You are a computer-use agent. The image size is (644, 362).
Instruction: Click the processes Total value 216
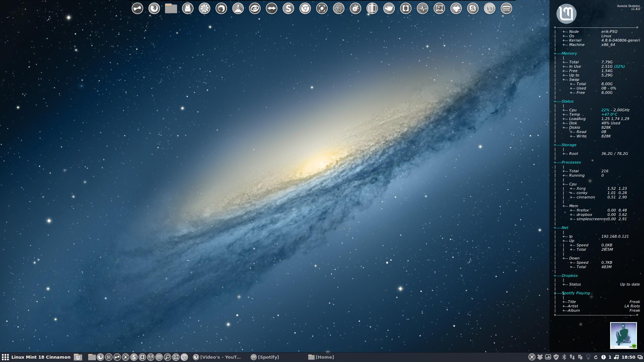tap(605, 171)
